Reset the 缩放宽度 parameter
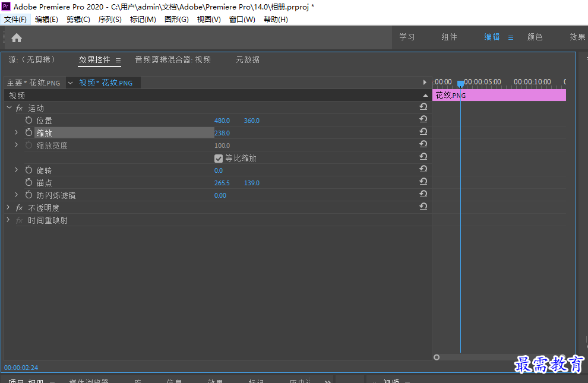588x383 pixels. tap(423, 144)
